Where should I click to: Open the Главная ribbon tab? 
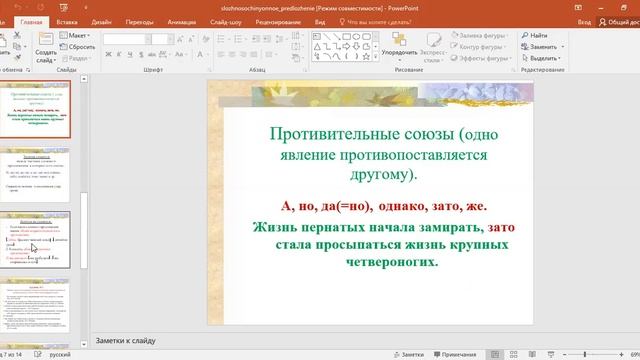[x=31, y=22]
